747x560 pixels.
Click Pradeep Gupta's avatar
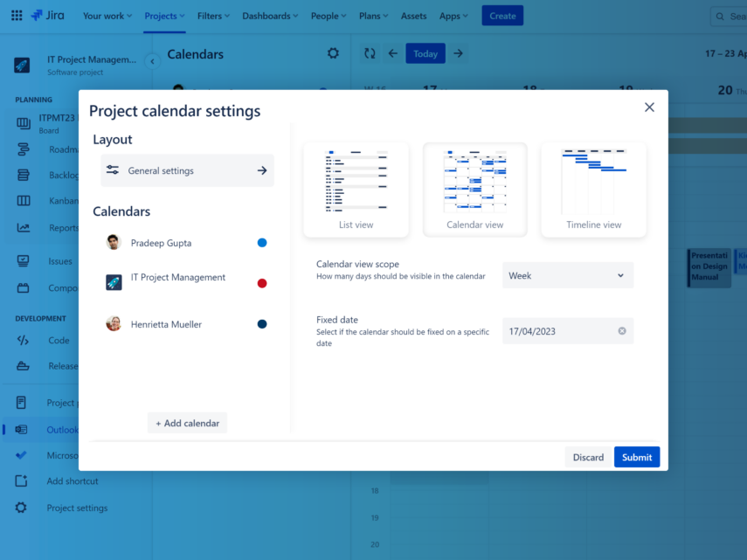click(x=114, y=242)
